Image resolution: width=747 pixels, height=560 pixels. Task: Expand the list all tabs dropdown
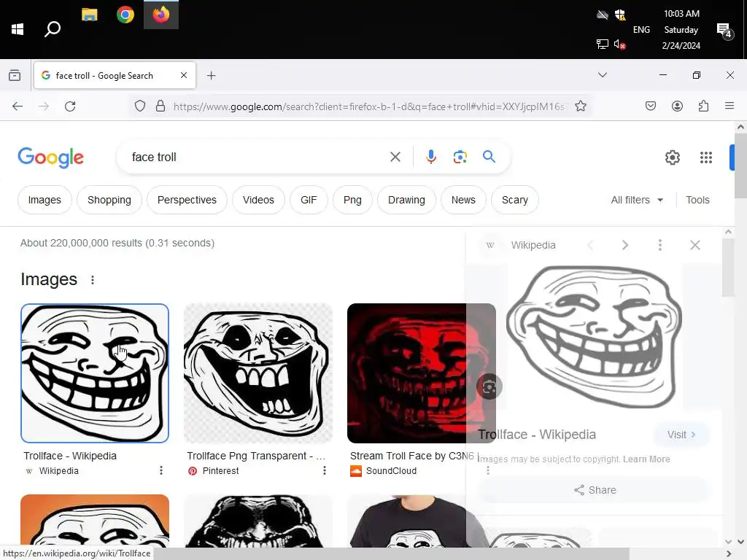click(x=602, y=75)
